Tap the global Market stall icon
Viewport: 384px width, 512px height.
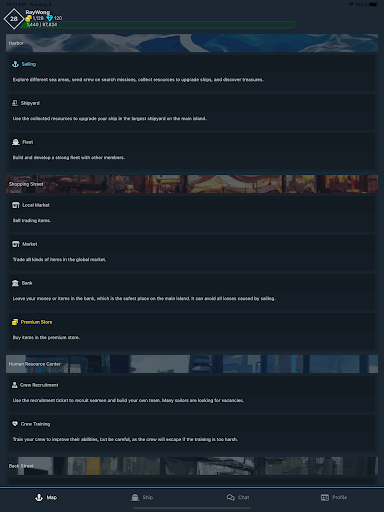click(x=16, y=244)
